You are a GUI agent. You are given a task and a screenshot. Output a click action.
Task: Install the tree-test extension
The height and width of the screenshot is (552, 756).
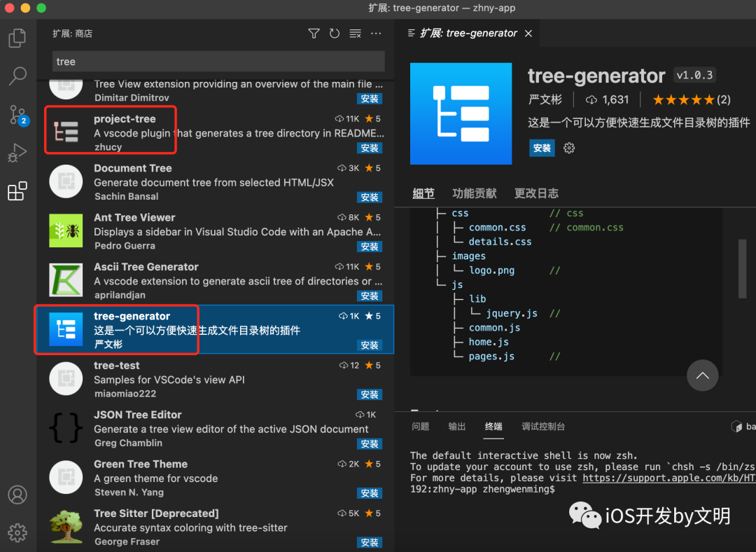[x=370, y=394]
